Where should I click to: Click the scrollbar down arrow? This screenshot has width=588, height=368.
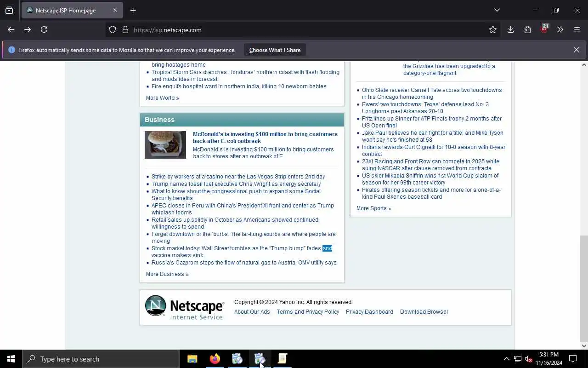point(584,346)
